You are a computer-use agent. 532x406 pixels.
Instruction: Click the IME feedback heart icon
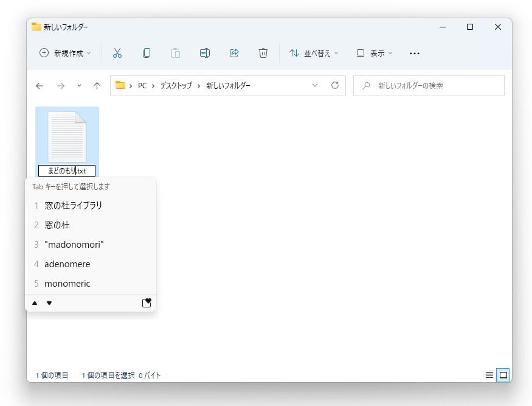[147, 303]
